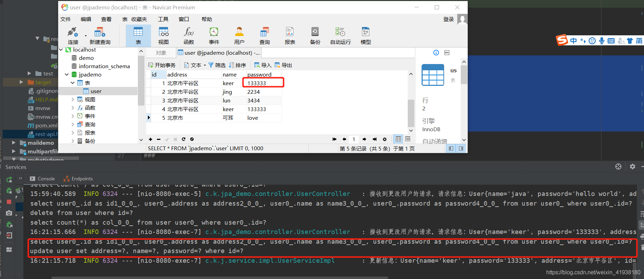Open grid settings gear in Navicat
Viewport: 644px width, 279px height.
[x=385, y=139]
